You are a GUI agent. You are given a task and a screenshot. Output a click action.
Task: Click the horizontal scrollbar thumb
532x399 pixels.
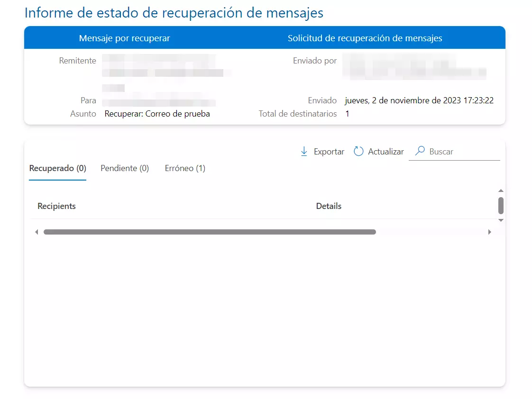click(210, 232)
